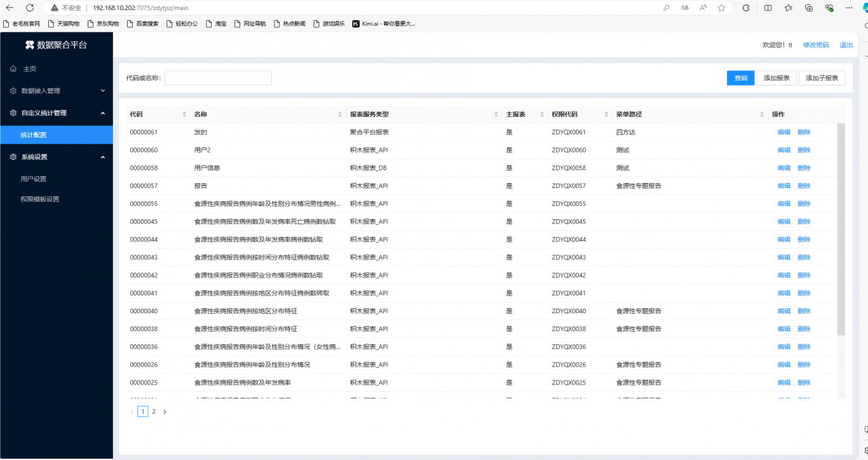Toggle split screen icon in browser toolbar
Screen dimensions: 868x460
pos(768,8)
